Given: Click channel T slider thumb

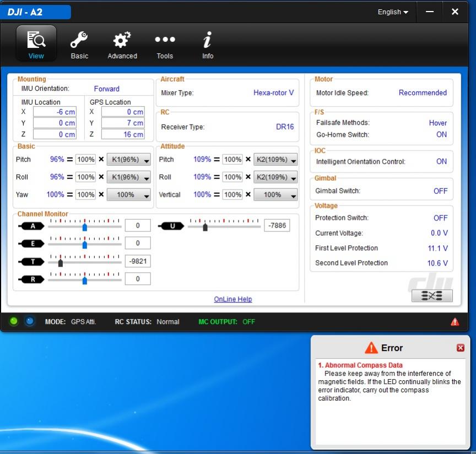Looking at the screenshot, I should 61,263.
